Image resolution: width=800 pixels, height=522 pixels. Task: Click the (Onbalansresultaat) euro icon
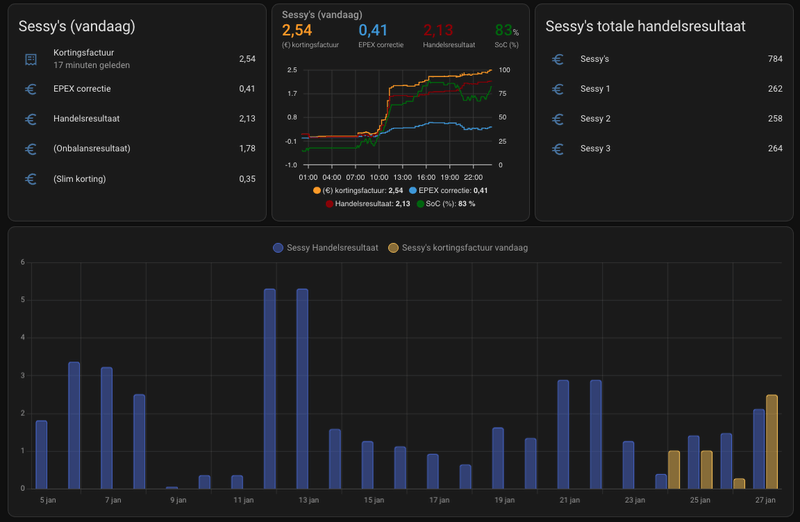point(31,149)
